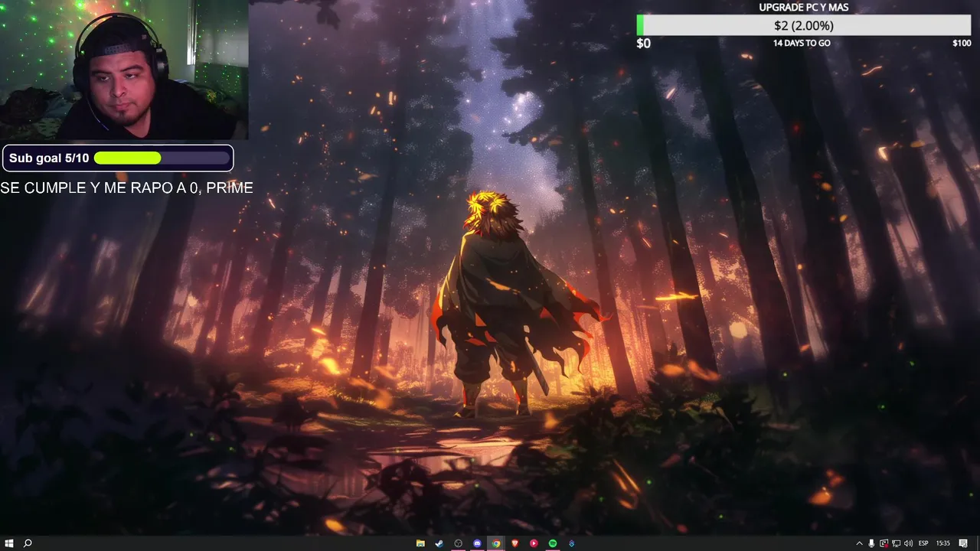Open Spotify from the taskbar
This screenshot has height=551, width=980.
[x=553, y=543]
